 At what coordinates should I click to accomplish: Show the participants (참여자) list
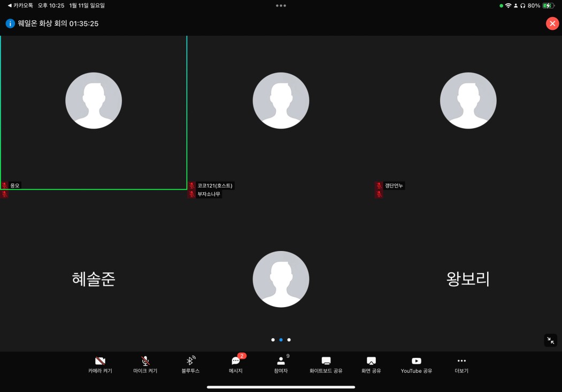coord(281,364)
